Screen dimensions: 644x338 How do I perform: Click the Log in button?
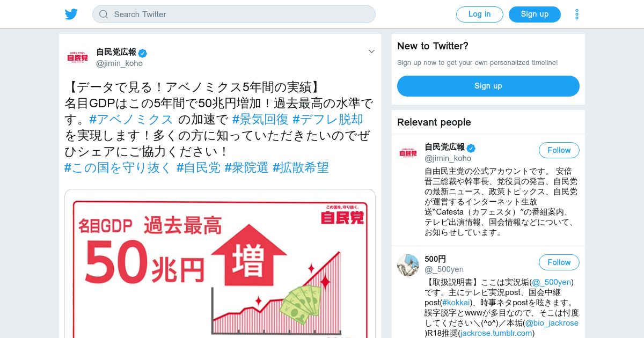[480, 14]
